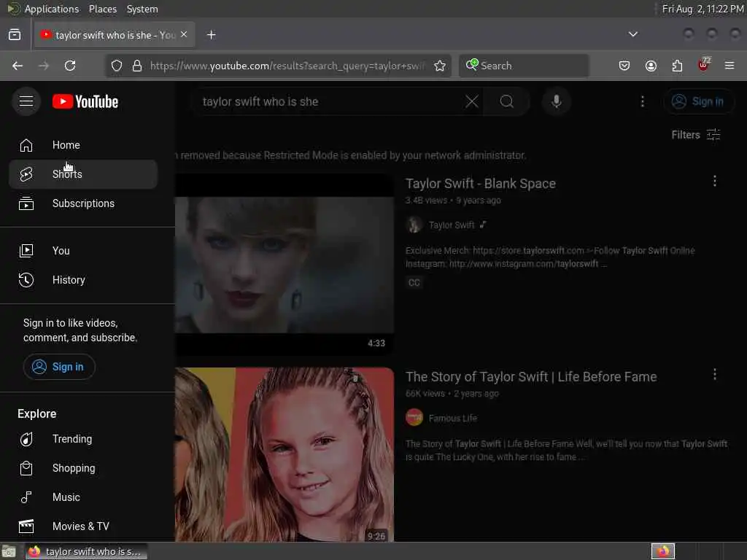Close the taylor swift YouTube tab

[x=184, y=35]
